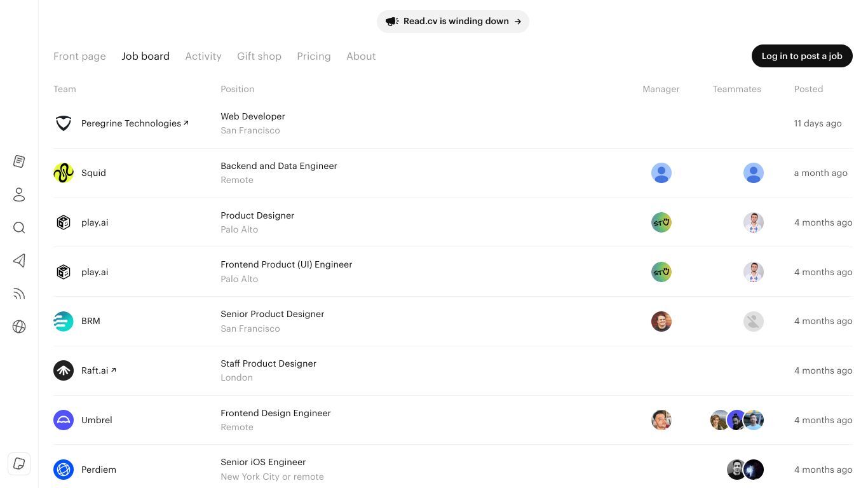
Task: Click manager avatar in BRM row
Action: click(x=661, y=322)
